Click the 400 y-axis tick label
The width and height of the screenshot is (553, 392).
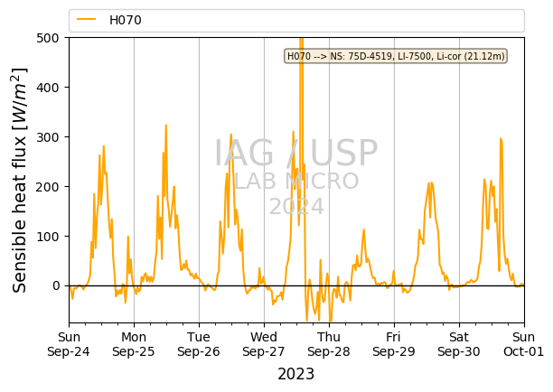(x=48, y=88)
